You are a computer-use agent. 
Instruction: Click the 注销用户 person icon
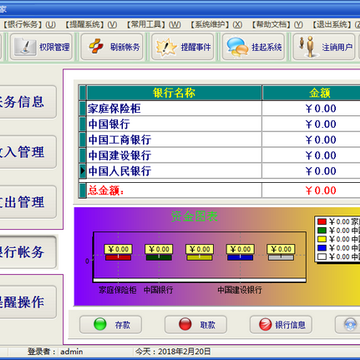click(308, 47)
